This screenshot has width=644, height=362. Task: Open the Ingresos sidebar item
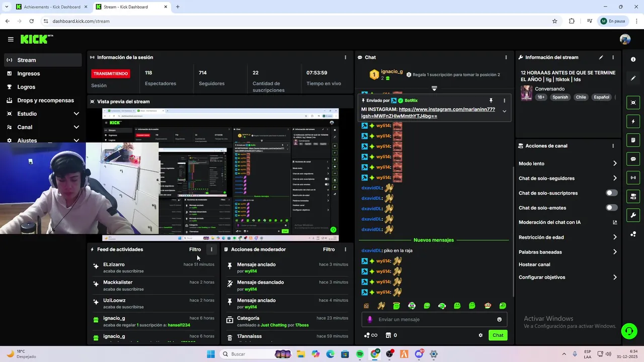(43, 73)
